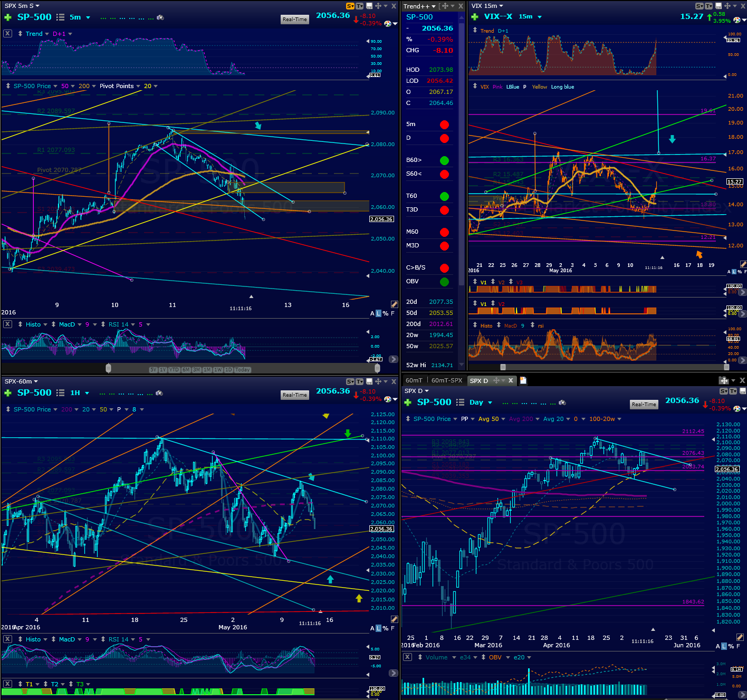Open symbol list icon in SPX D chart
The width and height of the screenshot is (747, 700).
460,402
